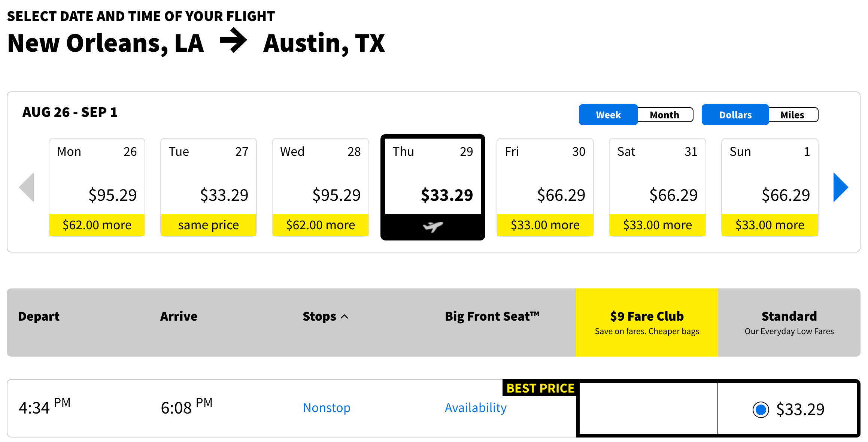This screenshot has height=442, width=868.
Task: Select the empty $9 Fare Club fare cell
Action: click(x=648, y=409)
